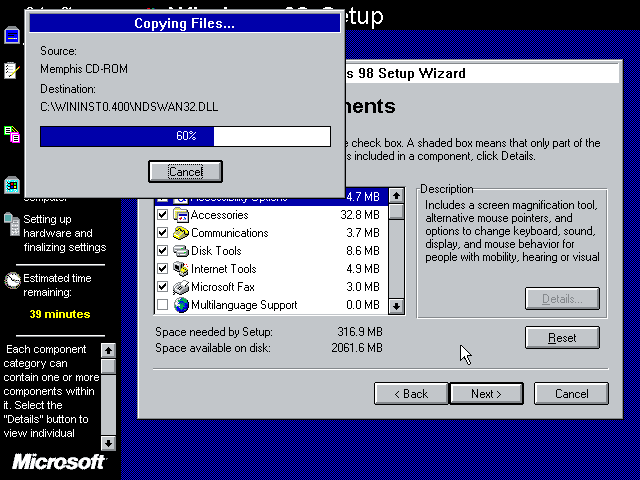This screenshot has height=480, width=640.
Task: Click the destination path NDSWAN32.DLL text
Action: pos(129,107)
